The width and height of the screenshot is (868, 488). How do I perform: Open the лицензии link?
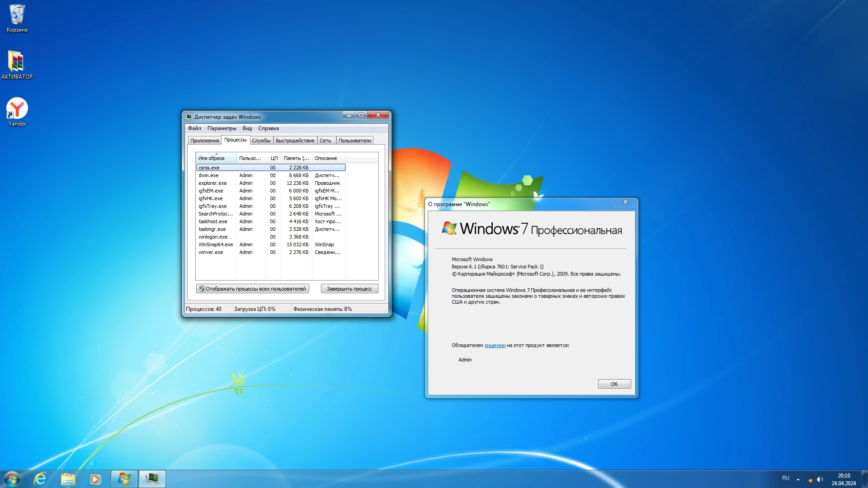coord(495,345)
